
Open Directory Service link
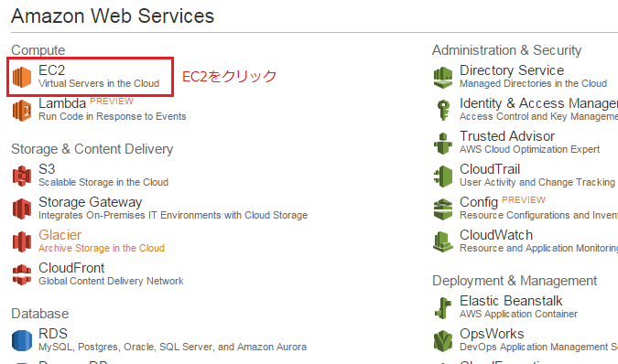tap(512, 70)
